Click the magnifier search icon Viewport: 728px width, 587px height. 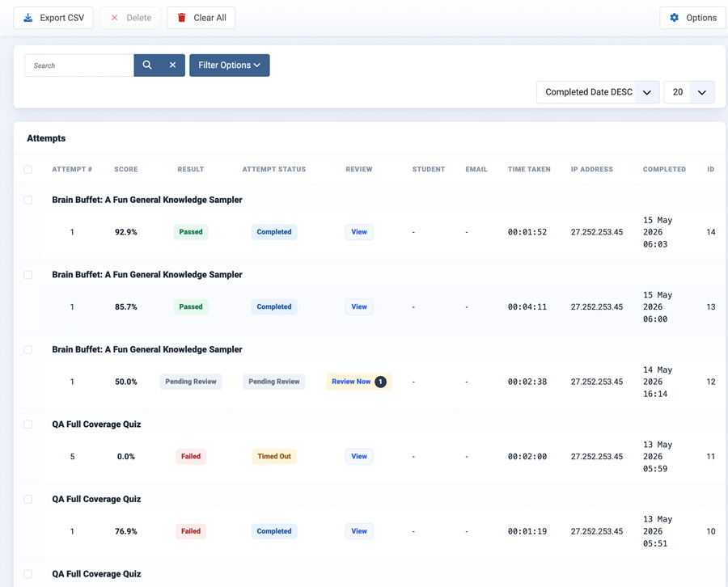click(x=146, y=65)
